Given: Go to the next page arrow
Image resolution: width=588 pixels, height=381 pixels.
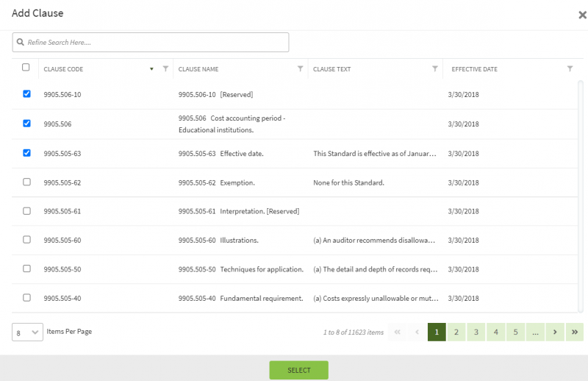Looking at the screenshot, I should (555, 332).
